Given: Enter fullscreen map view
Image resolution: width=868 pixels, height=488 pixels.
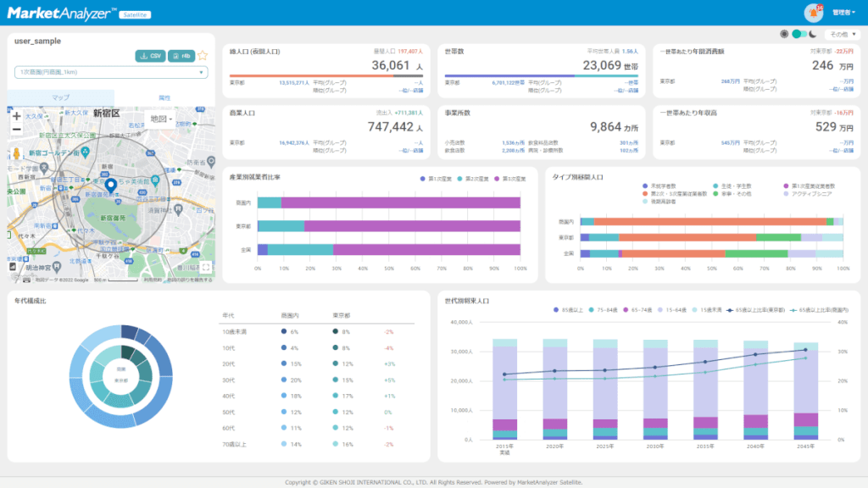Looking at the screenshot, I should 206,267.
